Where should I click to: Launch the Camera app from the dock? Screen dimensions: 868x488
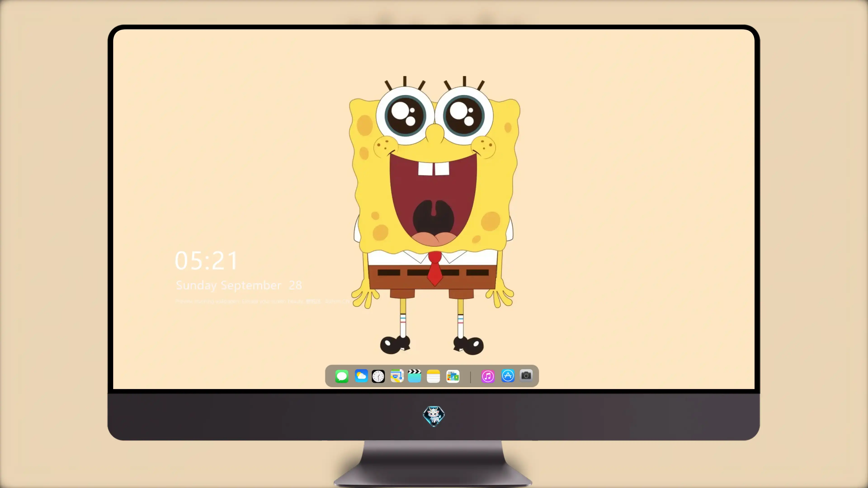(x=526, y=375)
